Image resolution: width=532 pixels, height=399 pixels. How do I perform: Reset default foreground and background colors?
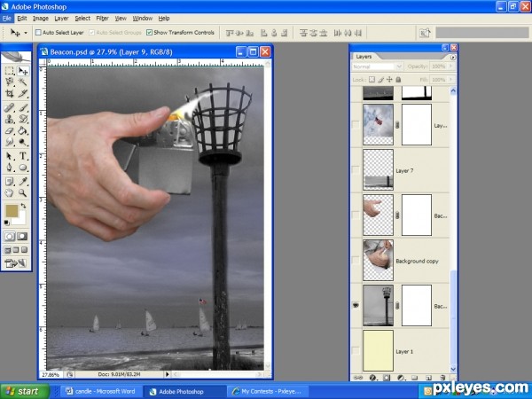coord(6,223)
